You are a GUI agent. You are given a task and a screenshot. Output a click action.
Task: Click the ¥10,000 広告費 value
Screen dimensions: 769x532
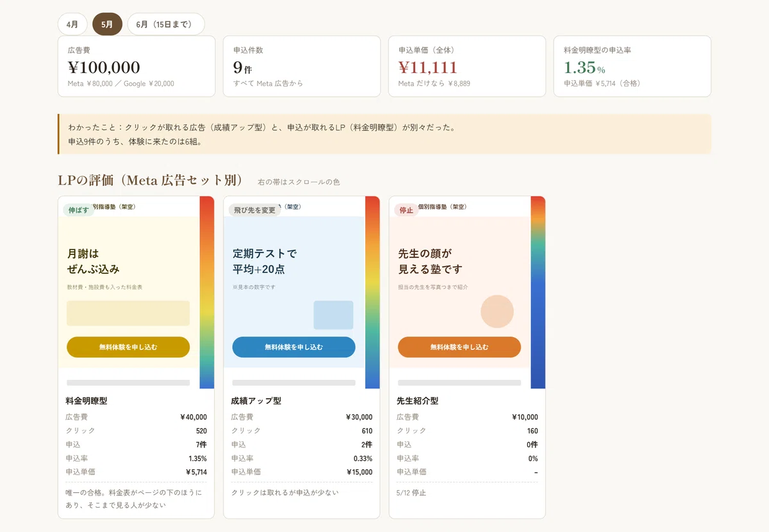[x=525, y=417]
